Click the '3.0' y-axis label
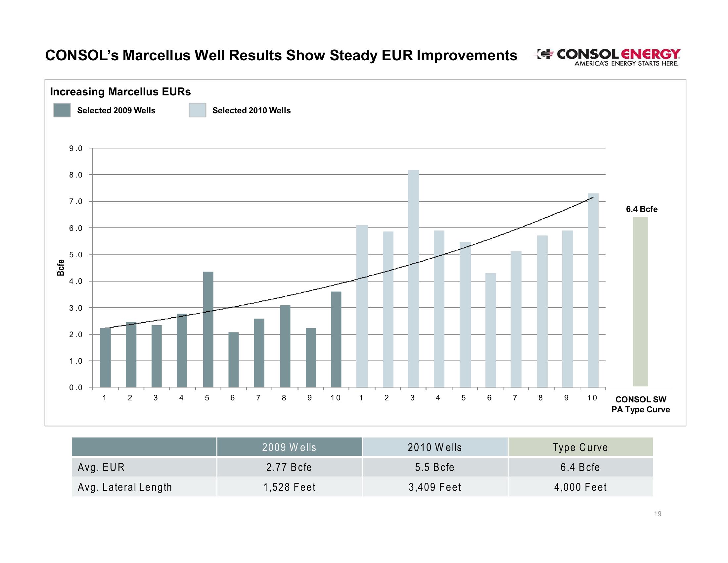Viewport: 728px width, 563px height. click(76, 308)
